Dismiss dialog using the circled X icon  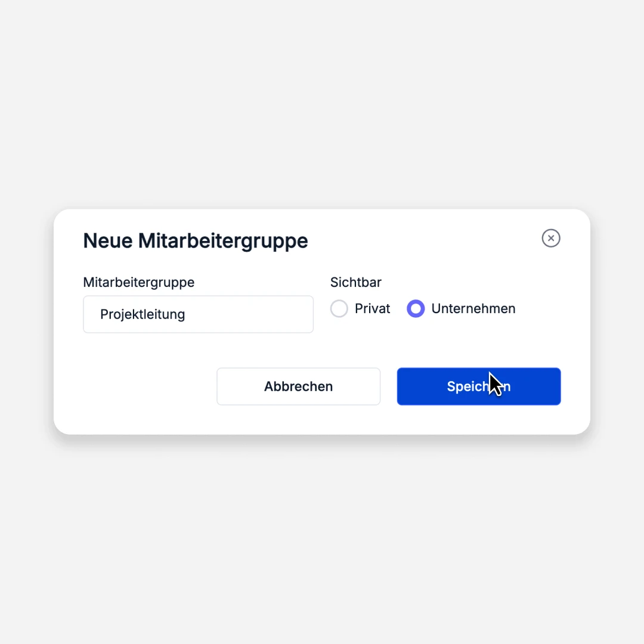pyautogui.click(x=551, y=238)
